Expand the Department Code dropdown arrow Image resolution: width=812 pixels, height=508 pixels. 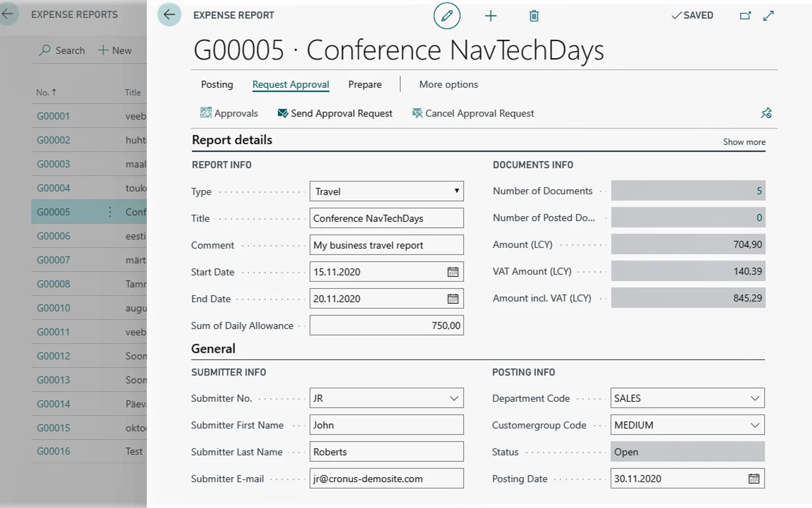tap(755, 398)
